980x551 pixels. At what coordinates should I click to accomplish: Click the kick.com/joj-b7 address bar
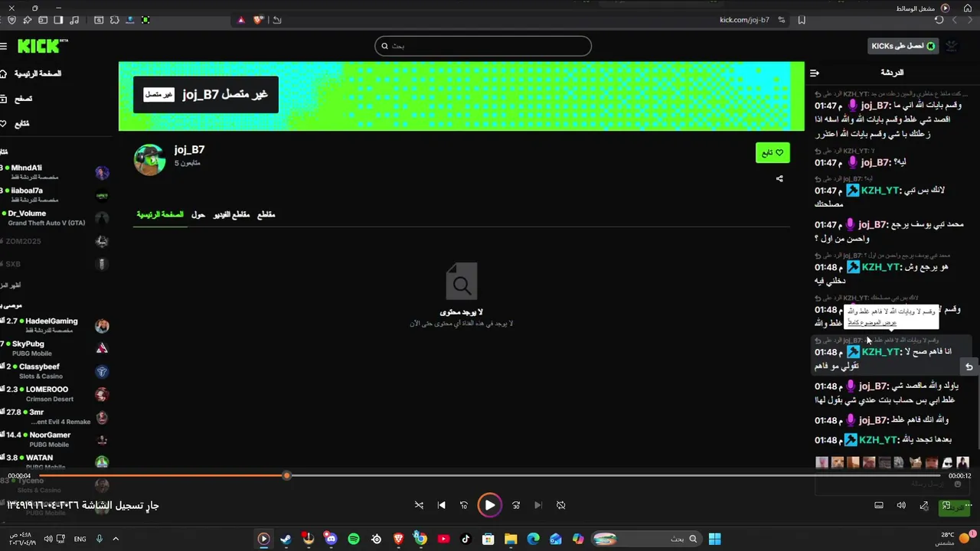[x=744, y=20]
